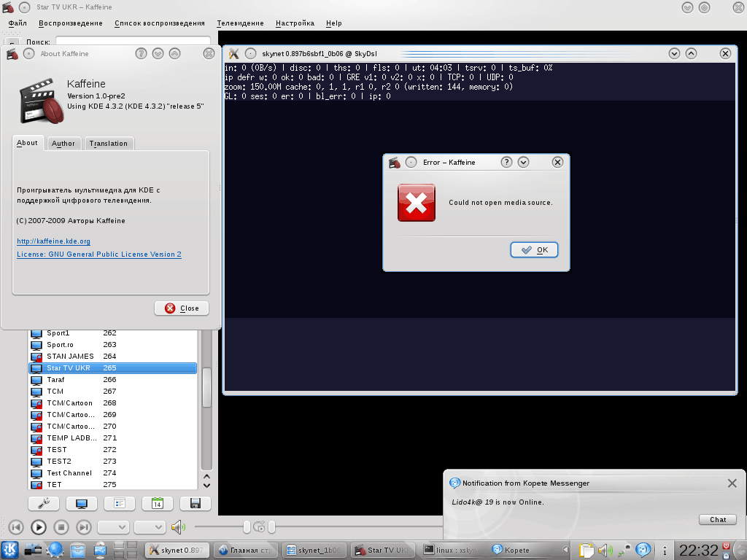Switch to the Translation tab
This screenshot has width=747, height=560.
click(x=109, y=144)
